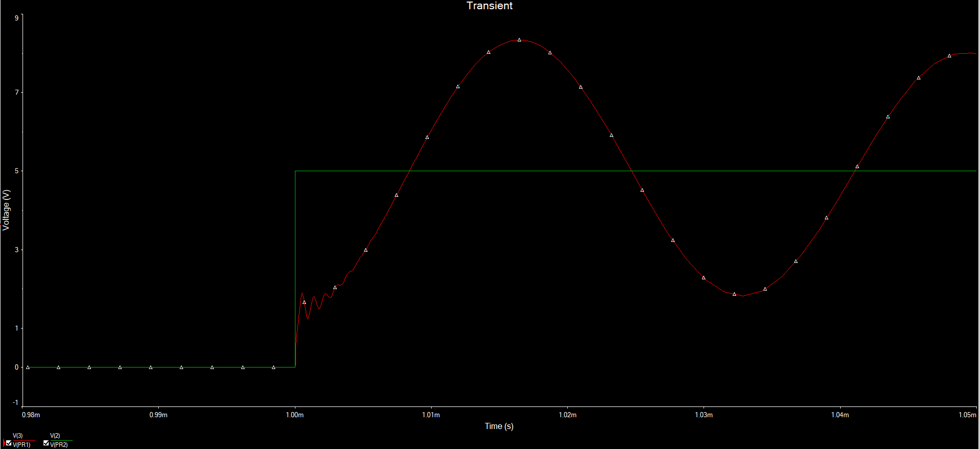Uncheck the V(PR2) trace checkbox
Screen dimensions: 980x449
coord(46,443)
